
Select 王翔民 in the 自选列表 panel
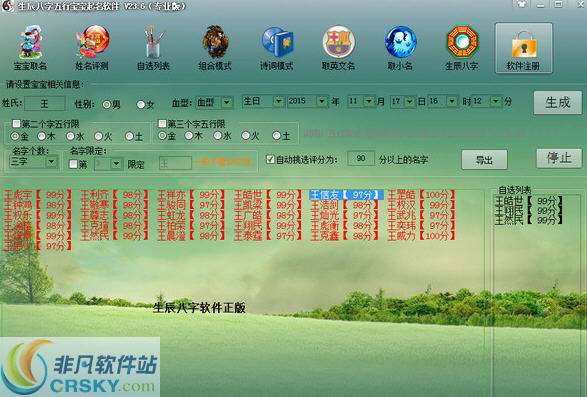click(529, 211)
